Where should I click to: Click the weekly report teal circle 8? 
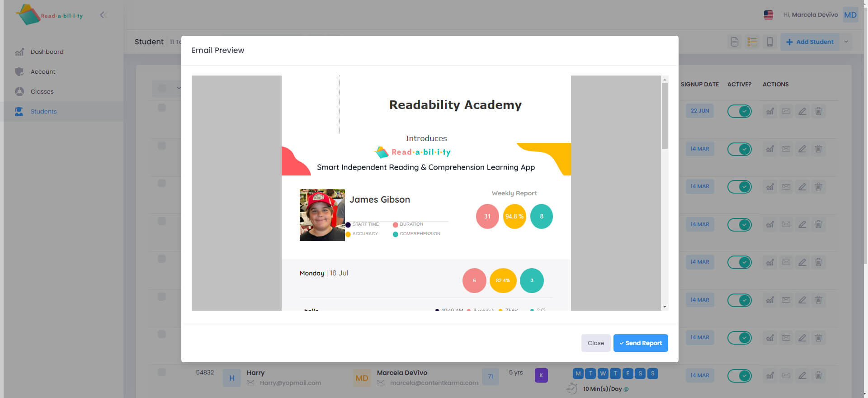[x=542, y=216]
